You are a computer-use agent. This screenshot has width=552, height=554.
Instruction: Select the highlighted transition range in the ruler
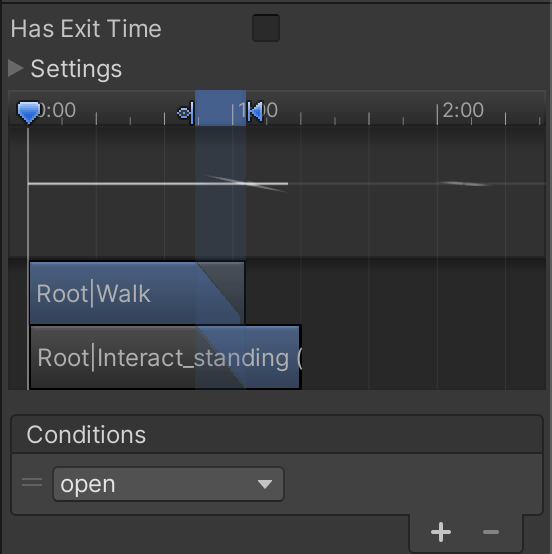(220, 108)
